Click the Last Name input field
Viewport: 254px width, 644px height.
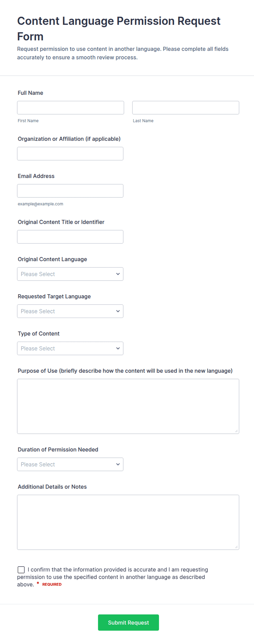coord(186,108)
